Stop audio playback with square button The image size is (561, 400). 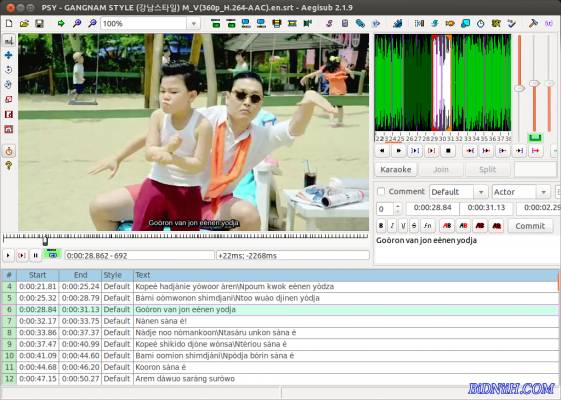(448, 151)
